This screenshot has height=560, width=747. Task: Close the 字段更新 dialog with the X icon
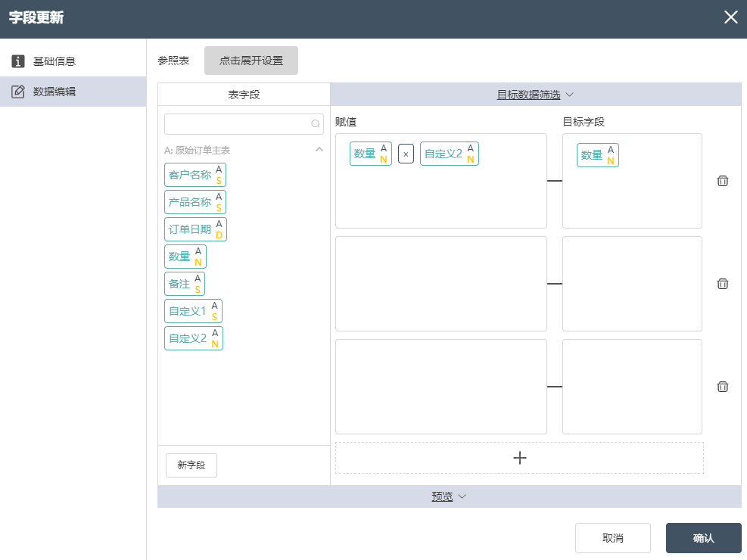730,17
